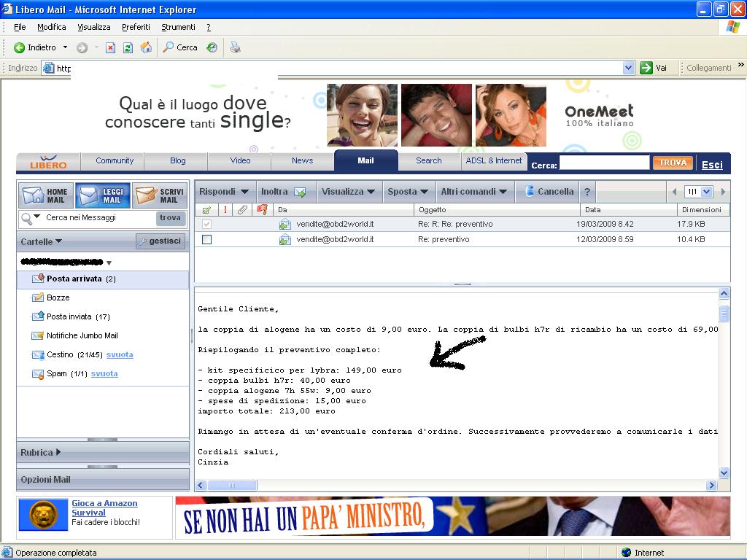The image size is (747, 560).
Task: Click svuota link next to Spam
Action: click(104, 374)
